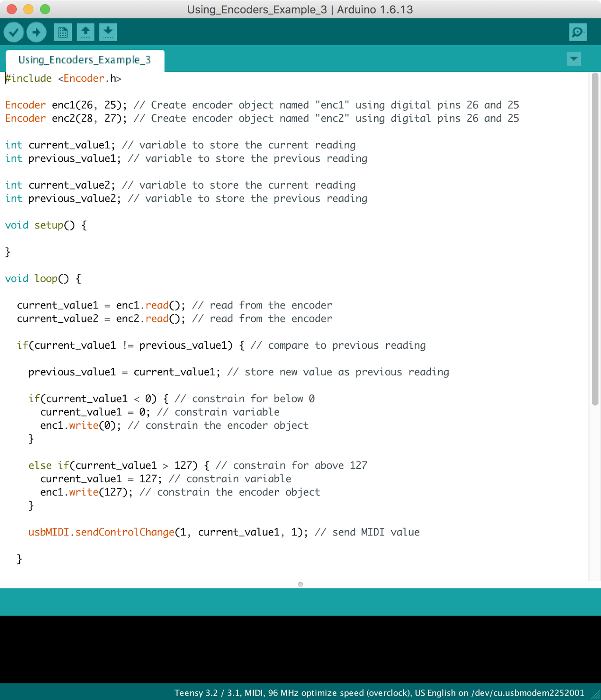Click the console divider handle dot

(300, 584)
